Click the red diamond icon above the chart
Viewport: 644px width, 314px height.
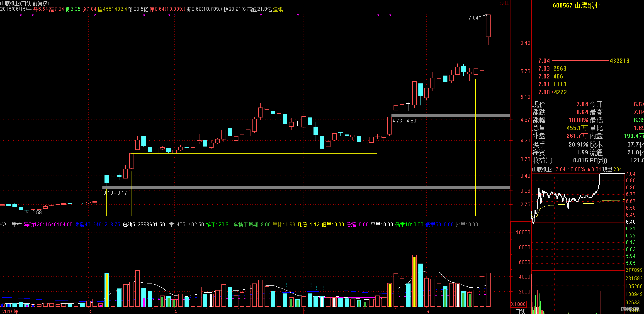point(502,3)
